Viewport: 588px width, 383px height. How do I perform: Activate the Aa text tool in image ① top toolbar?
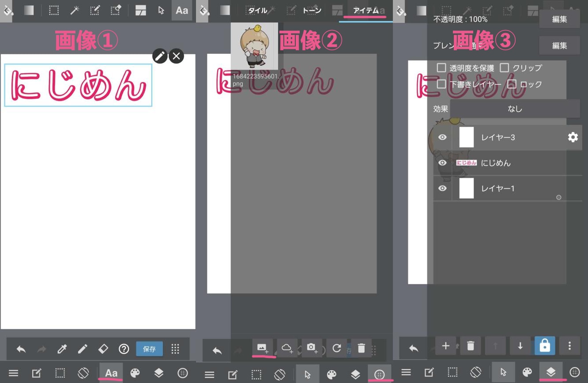[182, 10]
